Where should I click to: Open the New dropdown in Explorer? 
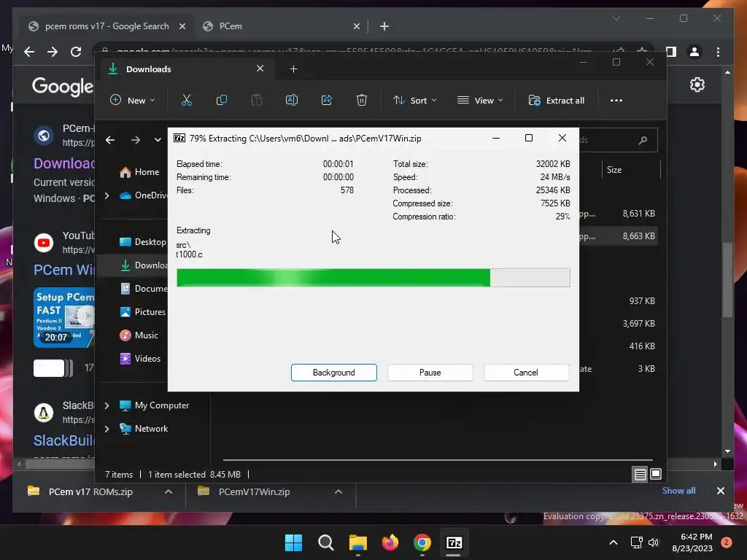point(133,101)
